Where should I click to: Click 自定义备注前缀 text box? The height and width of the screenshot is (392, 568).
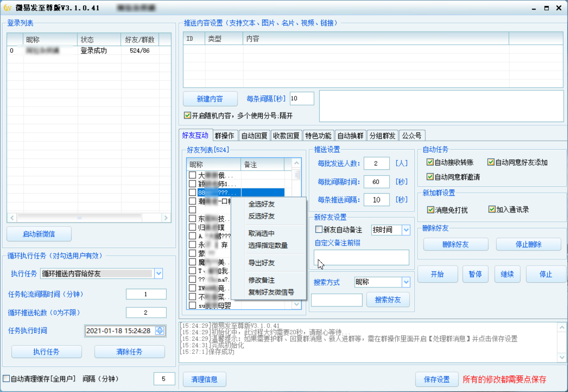coord(361,257)
